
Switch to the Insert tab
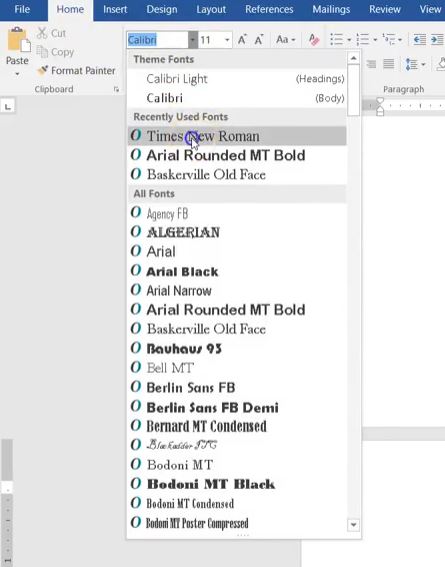point(115,9)
